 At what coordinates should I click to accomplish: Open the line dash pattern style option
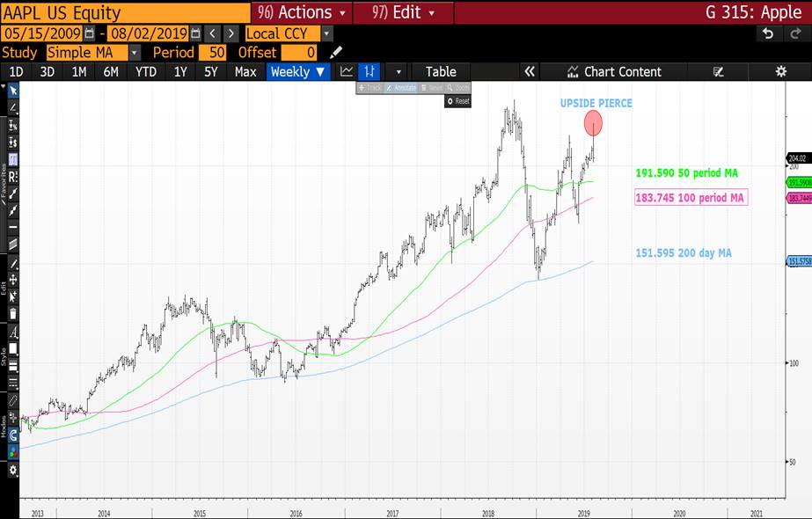click(x=13, y=384)
